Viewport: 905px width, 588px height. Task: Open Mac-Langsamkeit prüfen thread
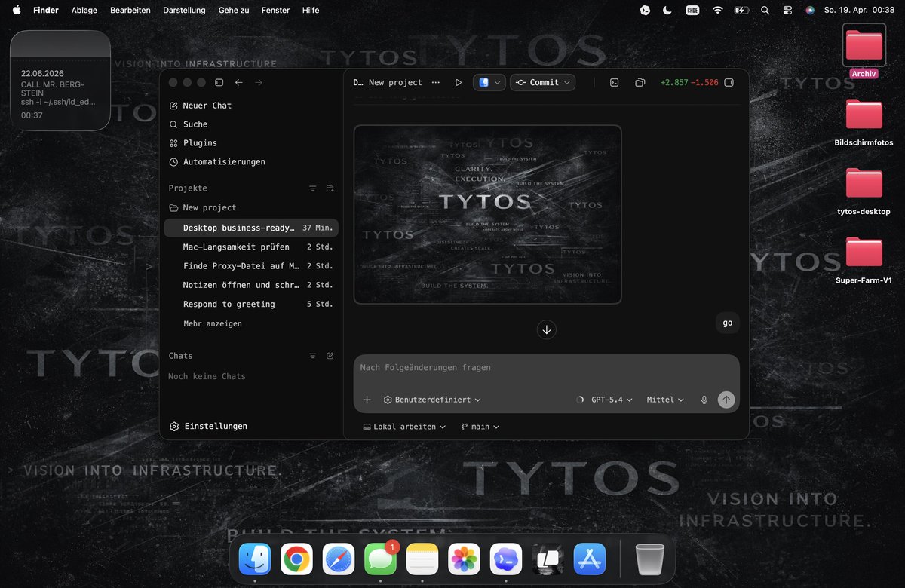[251, 247]
